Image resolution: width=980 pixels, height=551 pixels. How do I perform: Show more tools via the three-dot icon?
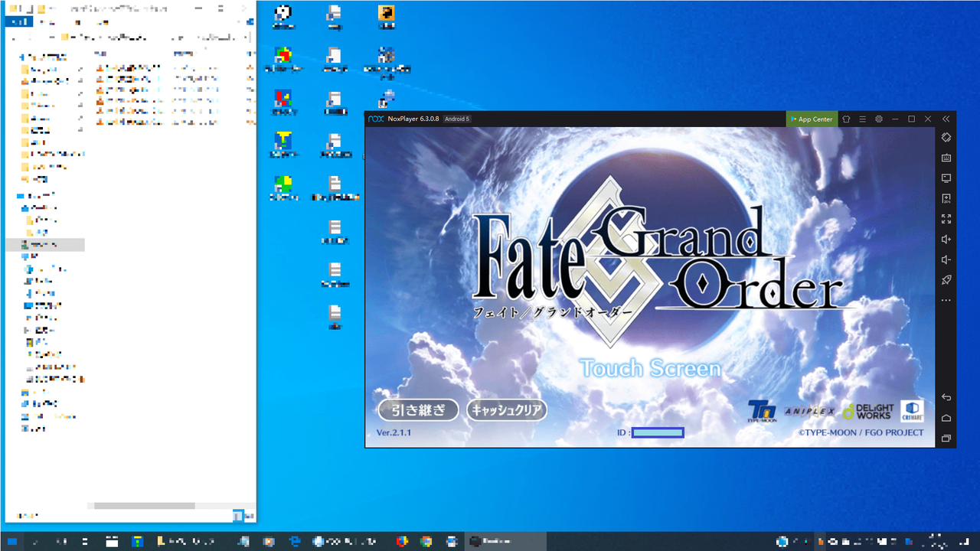tap(946, 300)
